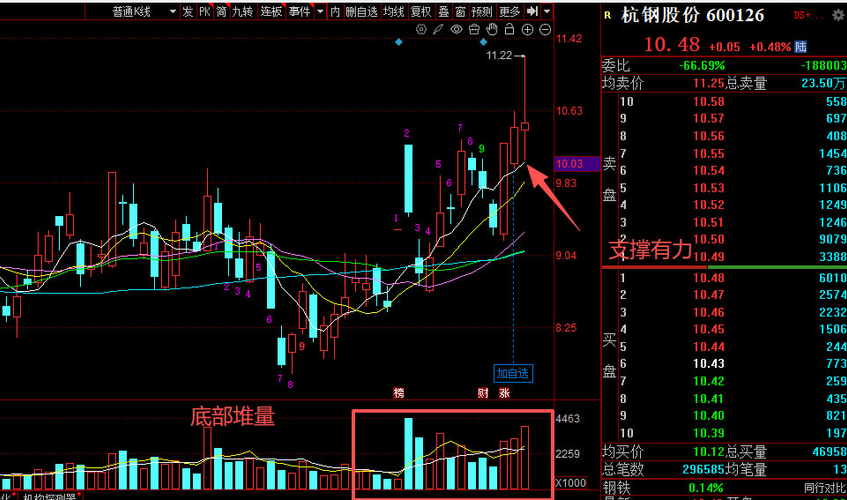Click buy level 1 price 10.48
The image size is (847, 500).
(x=709, y=278)
